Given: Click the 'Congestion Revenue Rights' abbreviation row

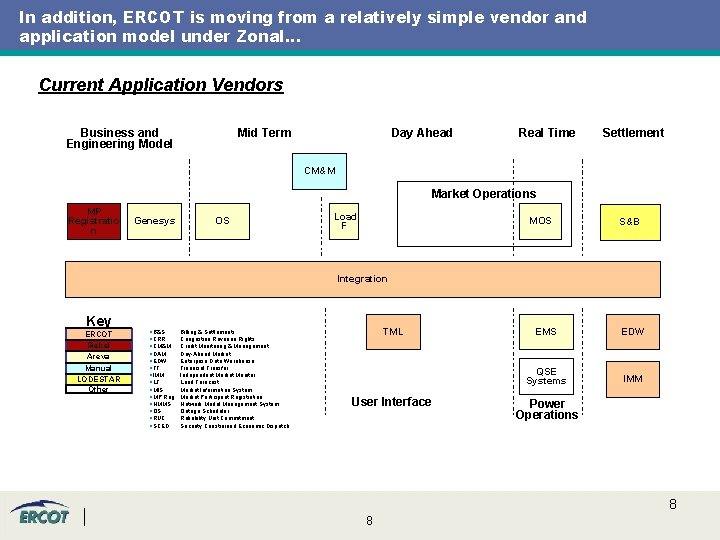Looking at the screenshot, I should (x=202, y=339).
